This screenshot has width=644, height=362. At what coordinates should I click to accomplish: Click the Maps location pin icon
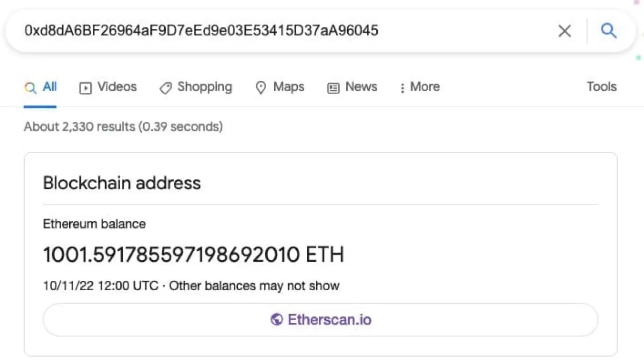pos(261,88)
